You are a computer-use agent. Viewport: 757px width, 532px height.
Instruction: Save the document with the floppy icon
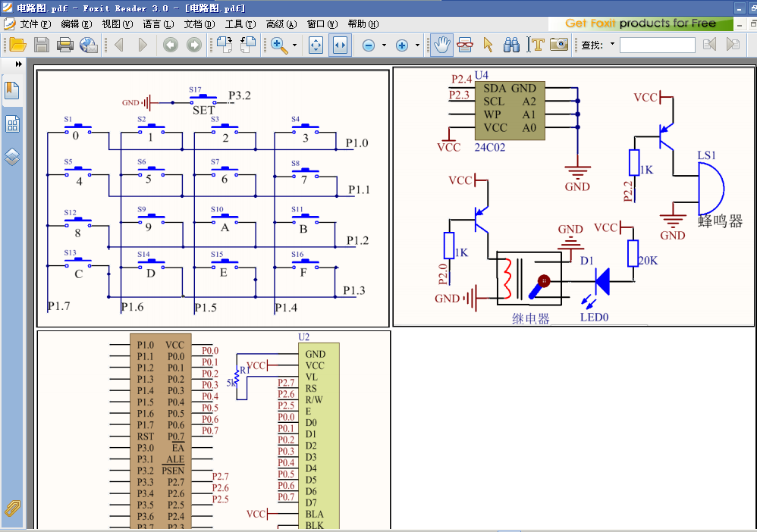pos(42,45)
